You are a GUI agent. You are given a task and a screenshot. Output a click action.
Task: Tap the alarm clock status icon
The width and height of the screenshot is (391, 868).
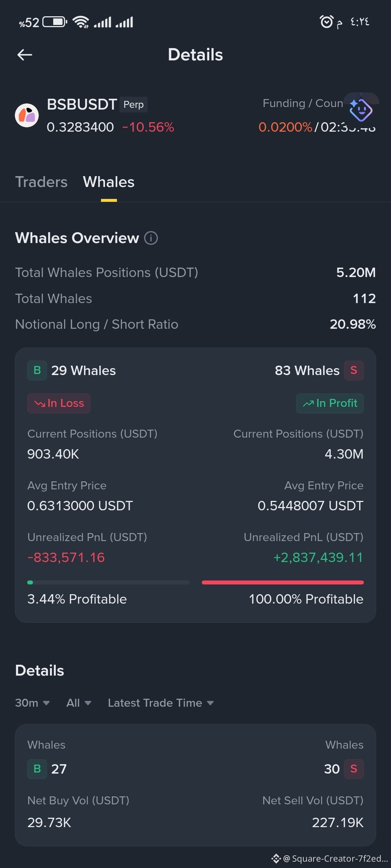326,22
